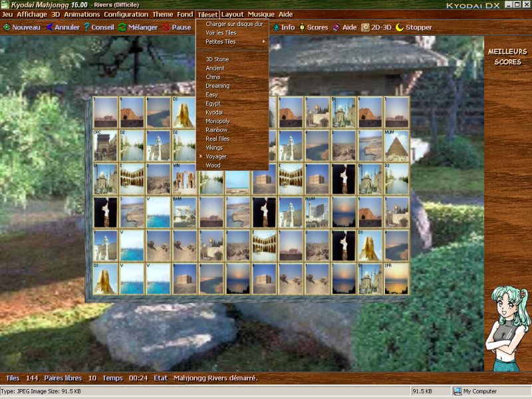Click the Aide book icon in toolbar
Screen dimensions: 532x399
pyautogui.click(x=336, y=27)
